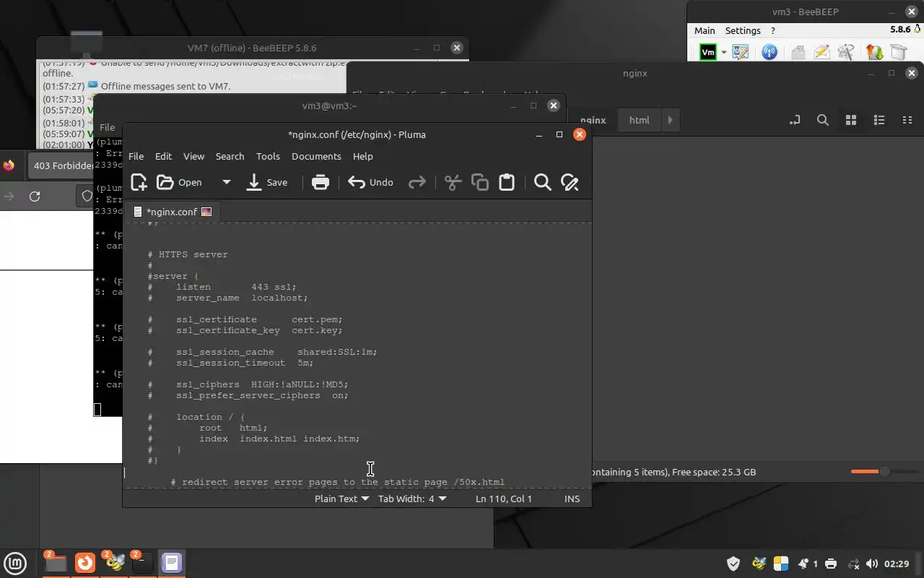Open the ? help menu in BeeBEEP

773,30
